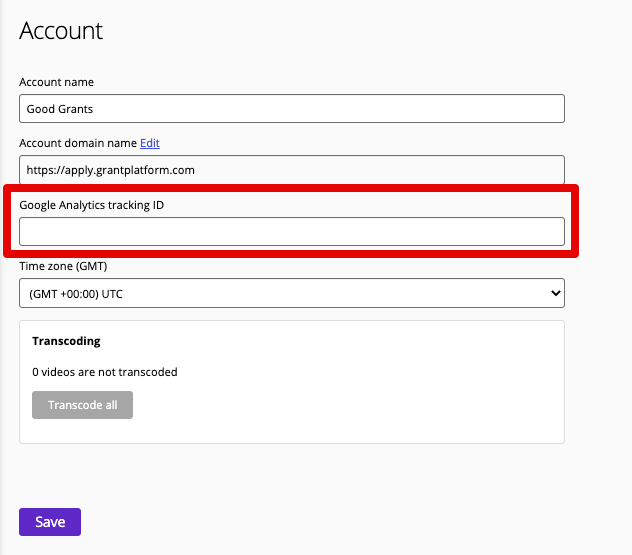Click the https://apply.grantplatform.com text
Viewport: 632px width, 555px height.
(110, 170)
